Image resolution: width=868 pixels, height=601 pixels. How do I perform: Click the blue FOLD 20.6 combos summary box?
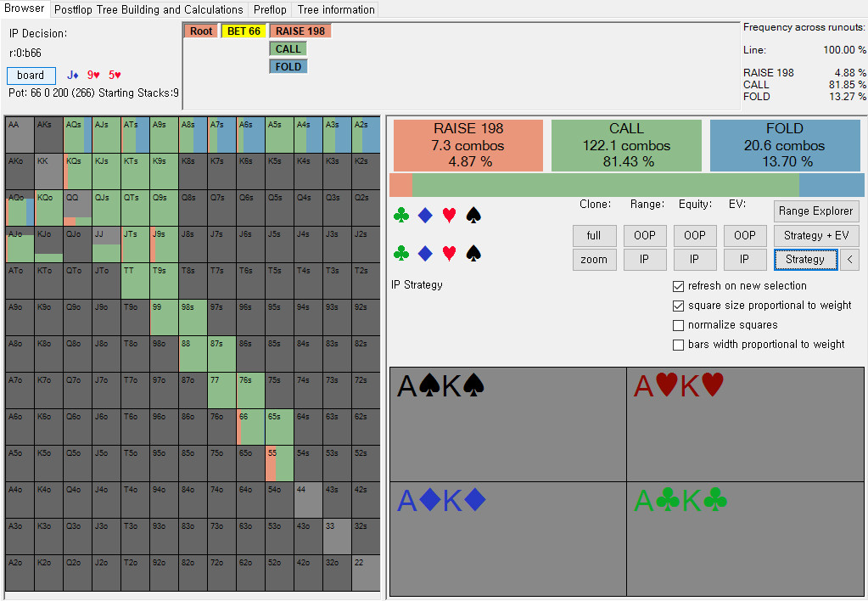click(x=784, y=144)
